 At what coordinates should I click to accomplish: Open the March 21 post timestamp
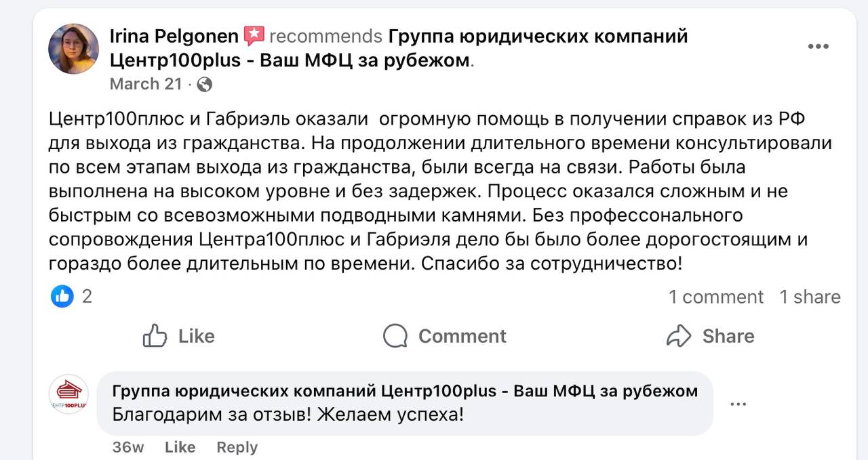[146, 84]
